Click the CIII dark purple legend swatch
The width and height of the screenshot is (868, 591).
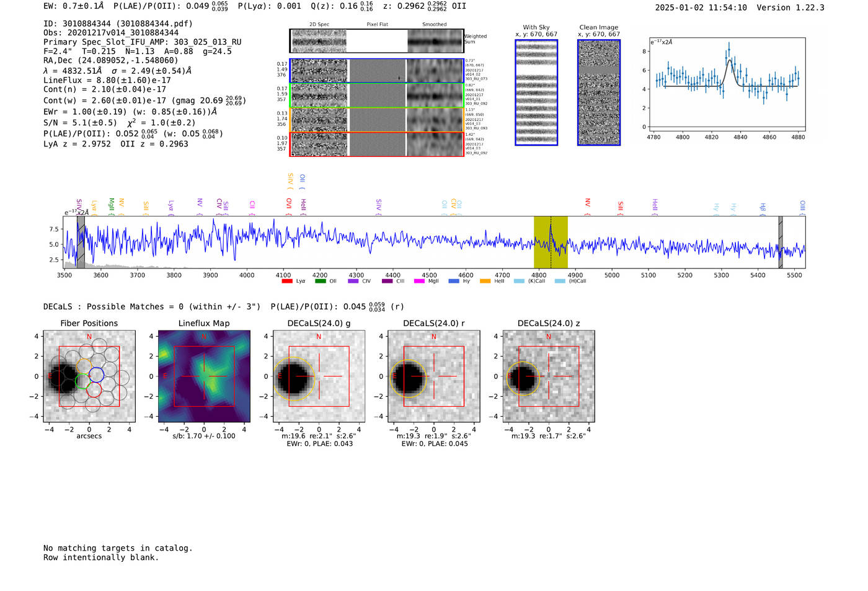(x=387, y=281)
